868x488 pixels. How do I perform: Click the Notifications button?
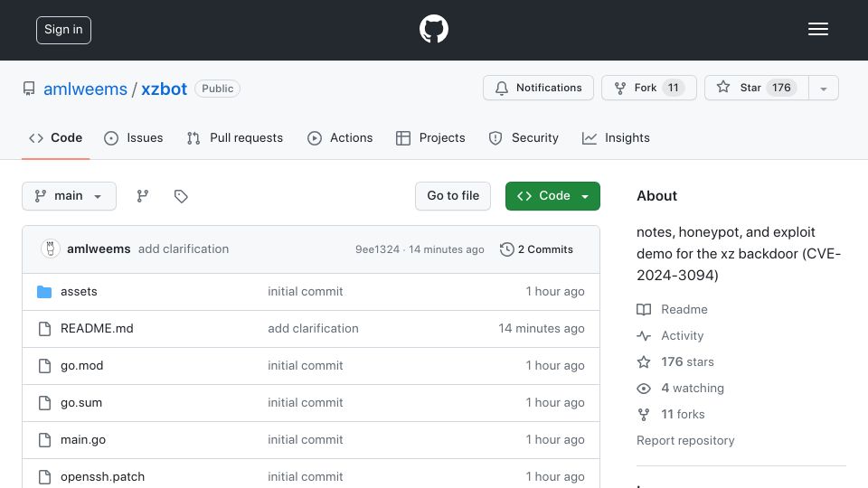click(x=538, y=88)
